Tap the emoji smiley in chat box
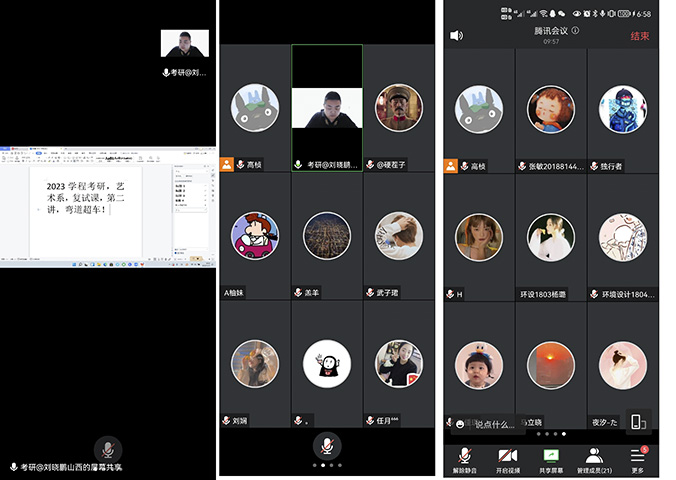The height and width of the screenshot is (480, 676). pos(459,425)
